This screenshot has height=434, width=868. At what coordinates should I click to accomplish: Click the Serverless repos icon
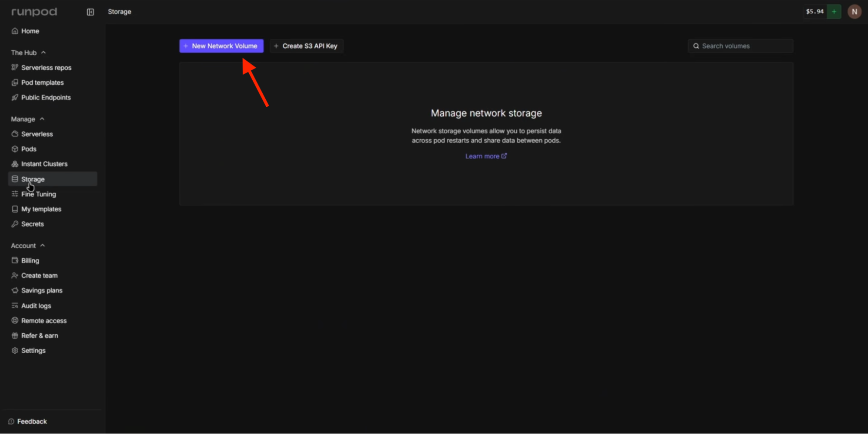[x=15, y=68]
